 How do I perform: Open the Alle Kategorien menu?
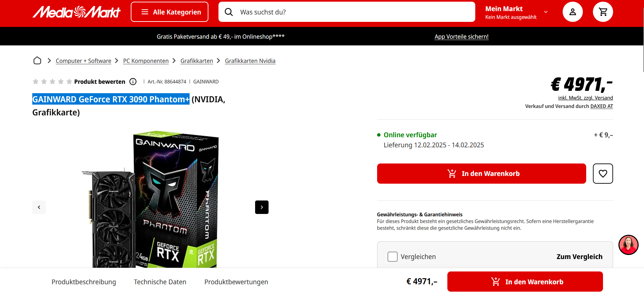(169, 12)
